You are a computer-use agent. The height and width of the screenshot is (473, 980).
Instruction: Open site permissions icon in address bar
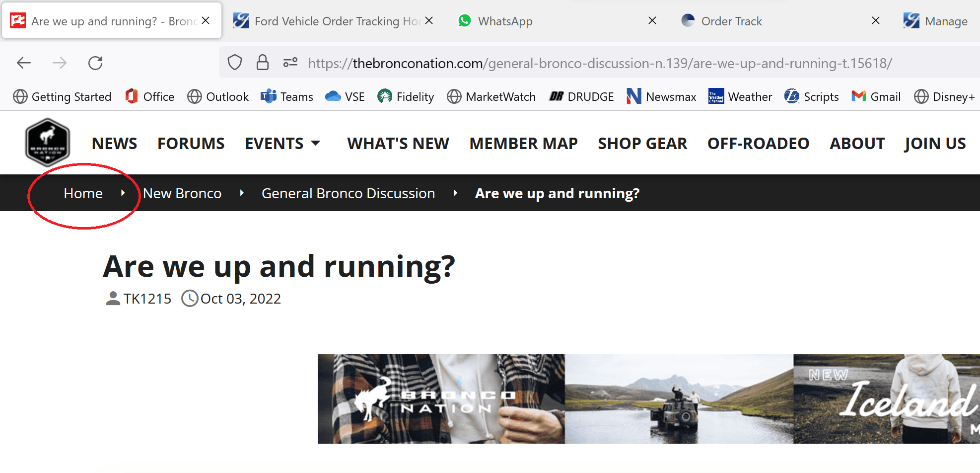coord(290,63)
